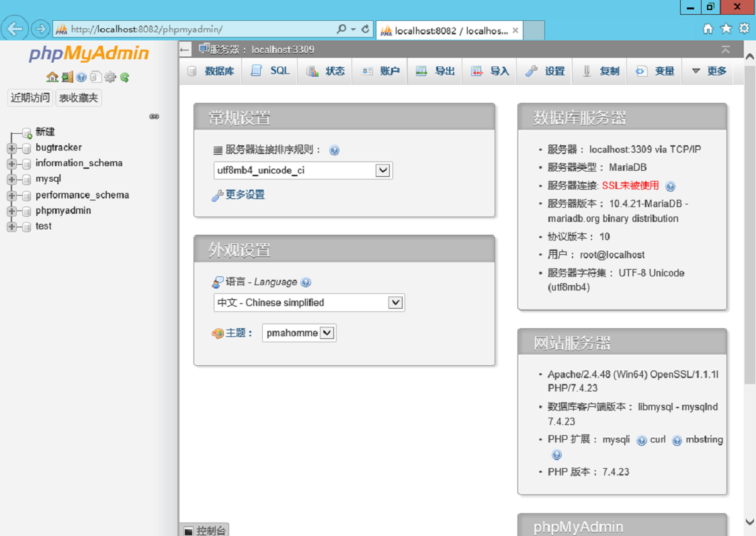Click help icon after mysqli extension
Image resolution: width=756 pixels, height=536 pixels.
coord(641,441)
